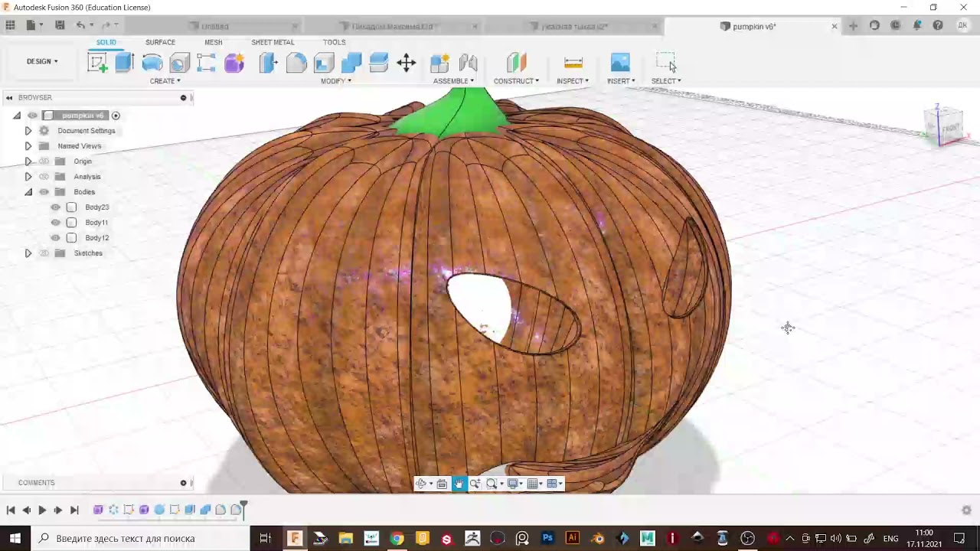
Task: Select the Offset Plane construct tool
Action: coord(517,63)
